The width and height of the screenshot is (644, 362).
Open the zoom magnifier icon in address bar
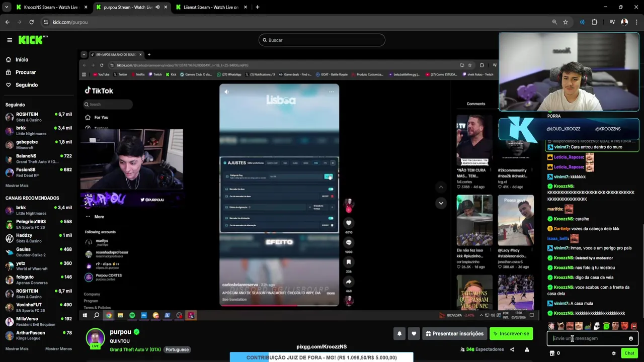pyautogui.click(x=554, y=22)
